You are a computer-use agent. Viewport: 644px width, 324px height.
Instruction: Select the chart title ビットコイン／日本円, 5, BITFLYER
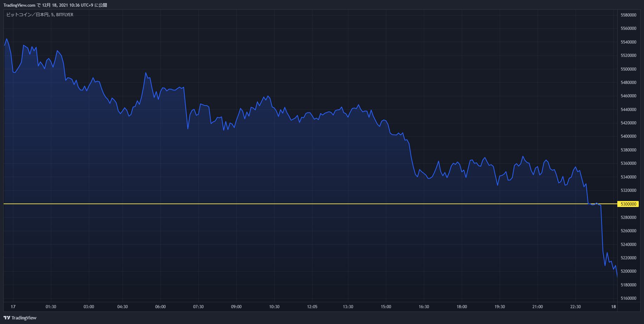tap(40, 15)
